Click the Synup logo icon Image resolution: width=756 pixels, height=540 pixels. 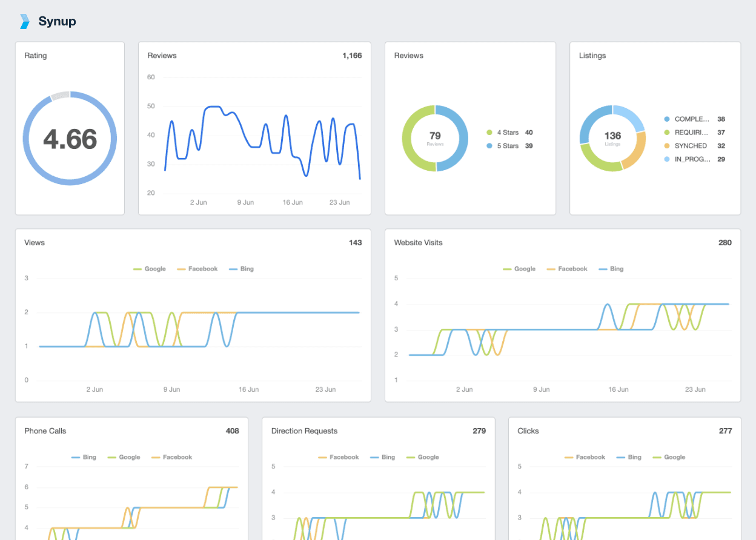pyautogui.click(x=23, y=21)
